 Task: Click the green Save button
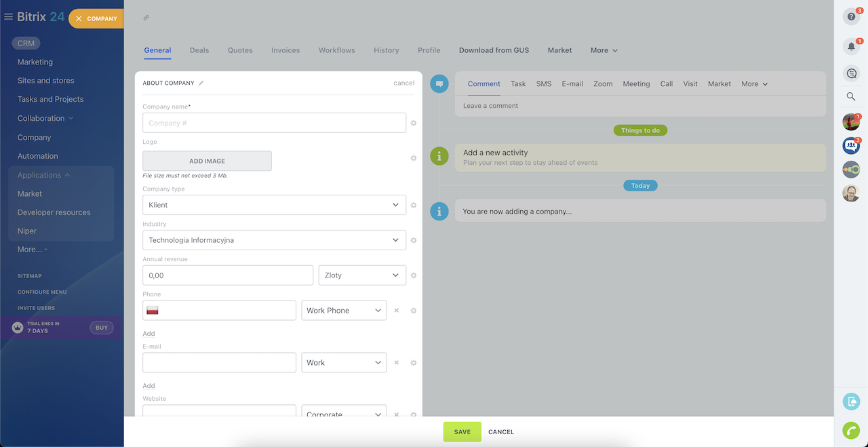click(462, 432)
